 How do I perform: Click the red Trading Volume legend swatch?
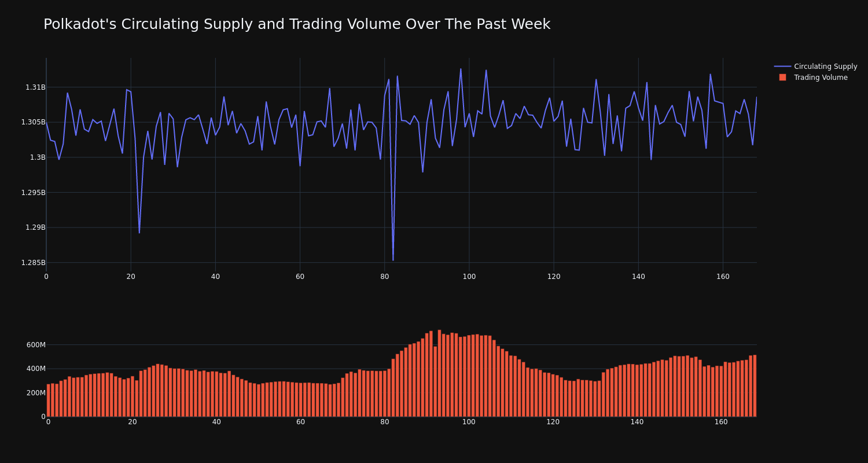[782, 78]
